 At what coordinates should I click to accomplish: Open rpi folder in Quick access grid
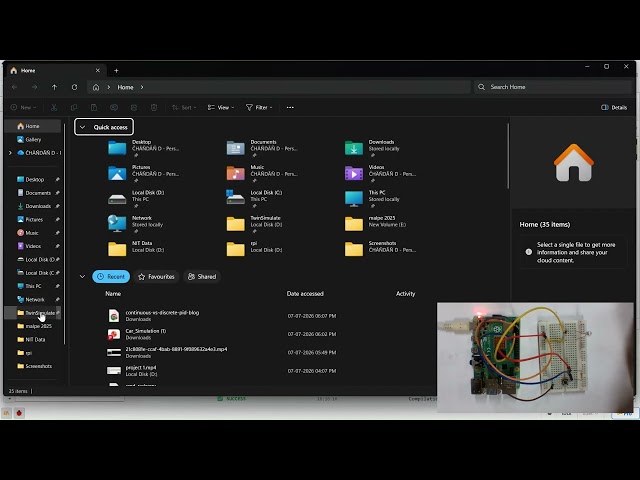pos(255,249)
